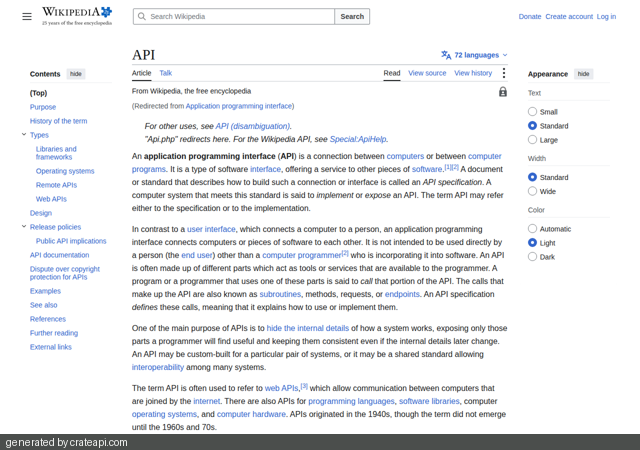The image size is (640, 450).
Task: Open Application programming interface redirect link
Action: (x=239, y=106)
